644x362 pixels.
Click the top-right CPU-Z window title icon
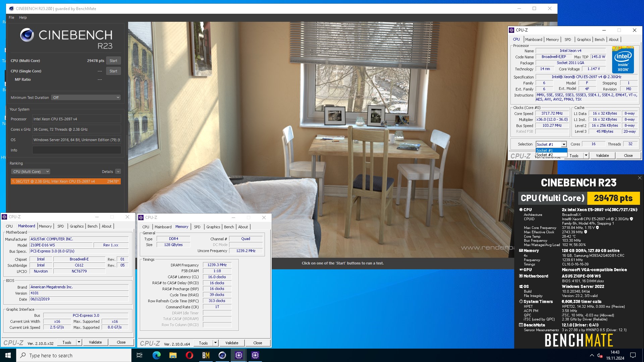coord(512,30)
